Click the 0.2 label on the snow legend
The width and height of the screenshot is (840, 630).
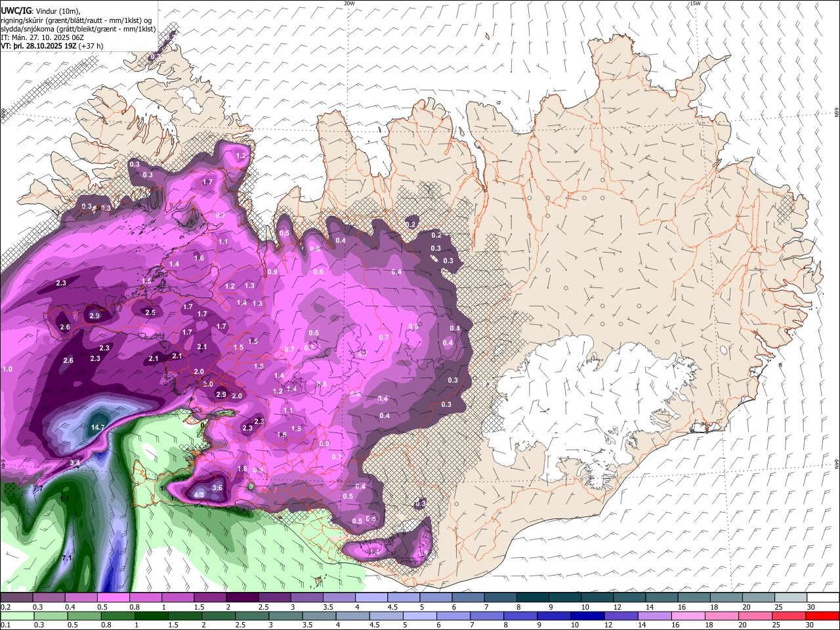point(5,607)
